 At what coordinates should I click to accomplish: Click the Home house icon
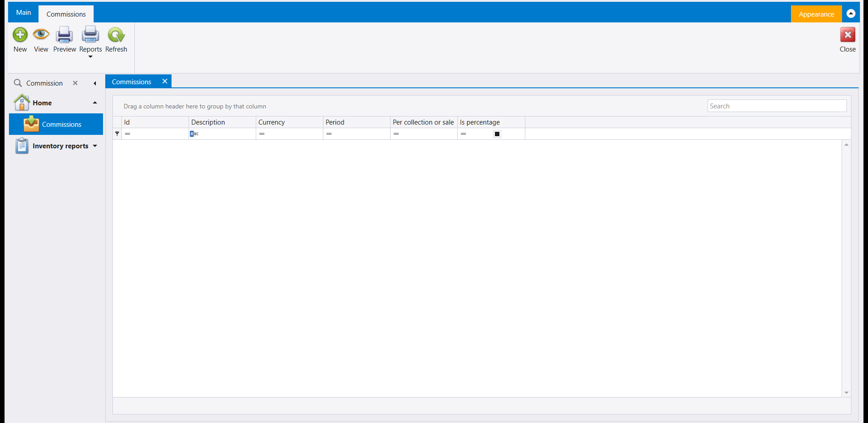click(x=21, y=103)
